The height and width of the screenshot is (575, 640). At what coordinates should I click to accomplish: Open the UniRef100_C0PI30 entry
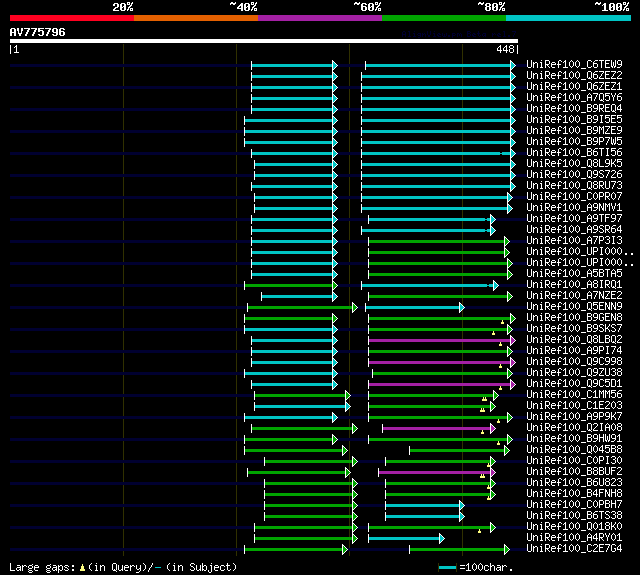[574, 461]
